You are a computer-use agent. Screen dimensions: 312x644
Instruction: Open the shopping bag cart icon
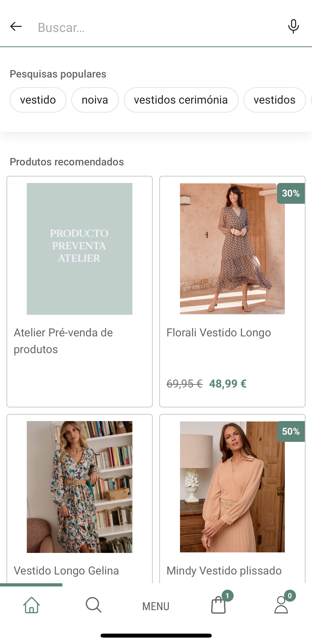point(218,605)
